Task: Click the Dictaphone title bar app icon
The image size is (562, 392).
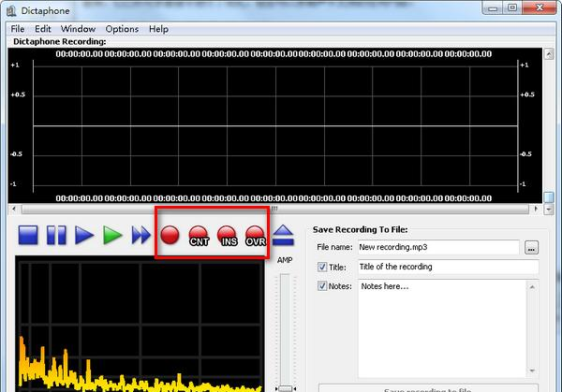Action: click(11, 11)
